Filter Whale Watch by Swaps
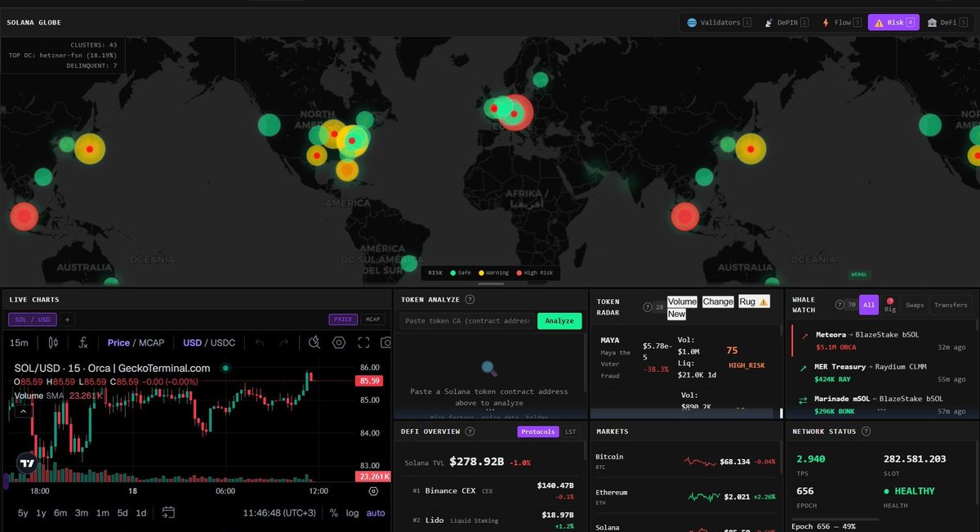Viewport: 980px width, 532px height. coord(915,305)
